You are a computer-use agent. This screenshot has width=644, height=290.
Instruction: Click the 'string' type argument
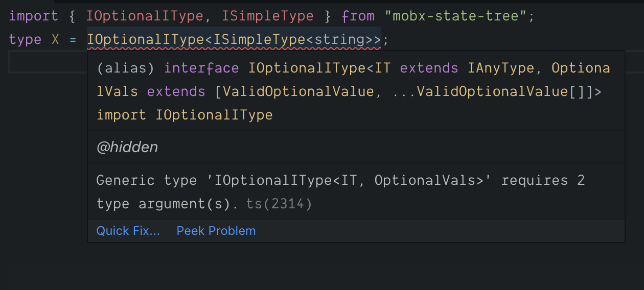[338, 39]
